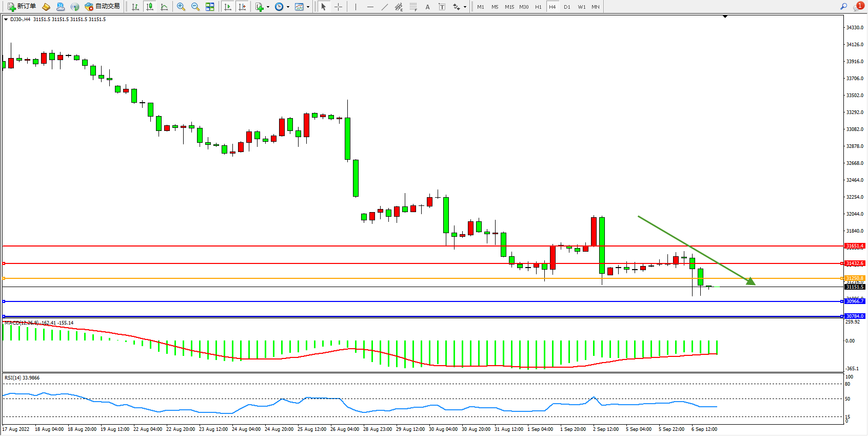Click the orange 31250.8 price level label
868x436 pixels.
(x=855, y=278)
